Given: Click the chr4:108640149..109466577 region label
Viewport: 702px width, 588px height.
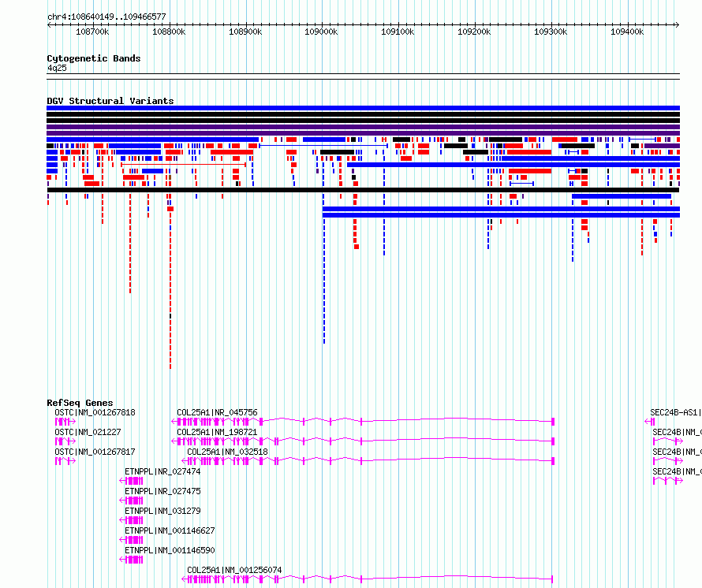Looking at the screenshot, I should [106, 17].
